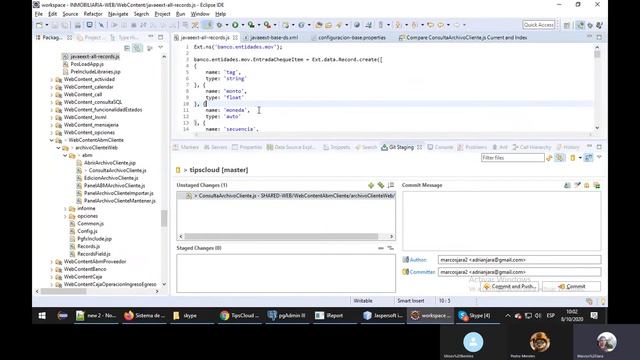
Task: Click the tipscloud [master] repository link
Action: [x=218, y=170]
